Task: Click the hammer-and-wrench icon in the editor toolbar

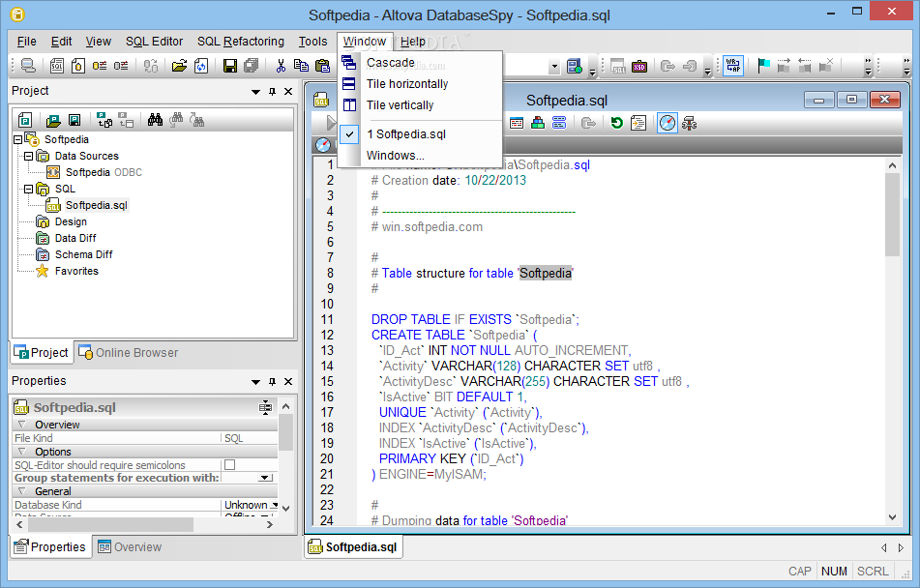Action: point(689,123)
